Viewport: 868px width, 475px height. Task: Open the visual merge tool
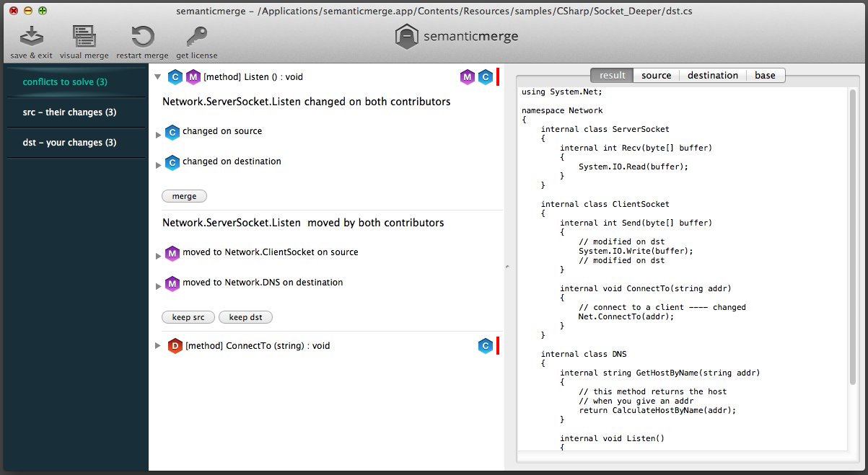tap(84, 37)
